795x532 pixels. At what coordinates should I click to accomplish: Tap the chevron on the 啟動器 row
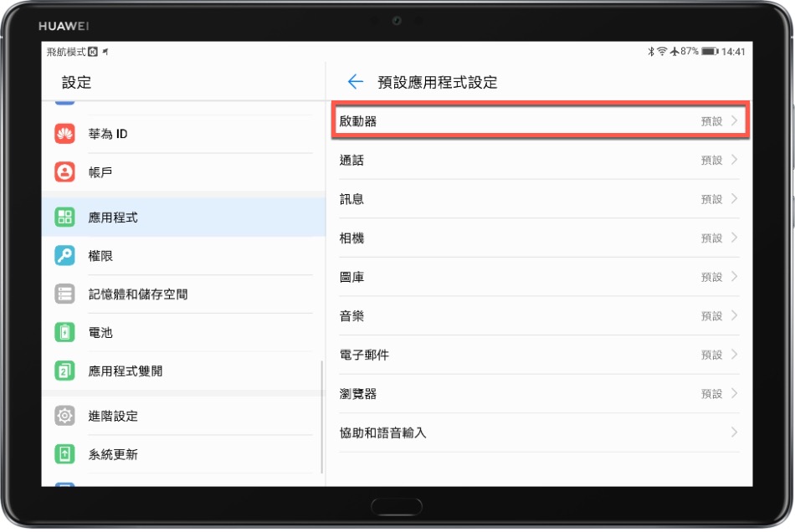point(734,120)
